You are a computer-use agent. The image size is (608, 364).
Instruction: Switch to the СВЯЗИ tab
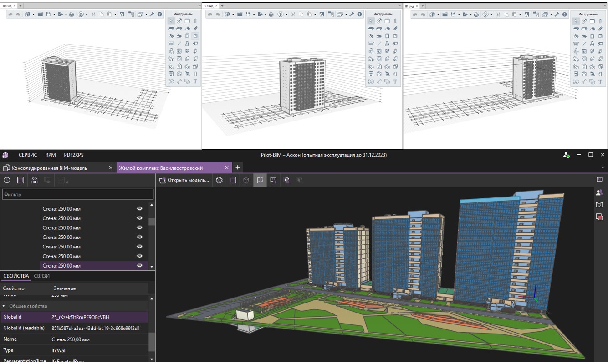coord(41,276)
